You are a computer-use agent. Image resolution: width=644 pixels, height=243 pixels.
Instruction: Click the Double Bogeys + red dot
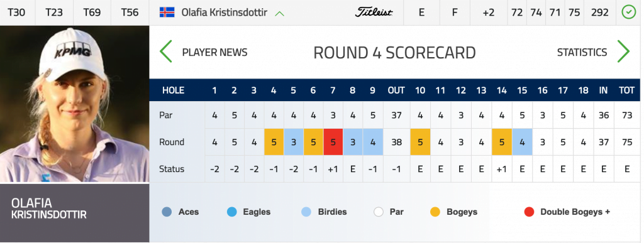click(x=529, y=212)
